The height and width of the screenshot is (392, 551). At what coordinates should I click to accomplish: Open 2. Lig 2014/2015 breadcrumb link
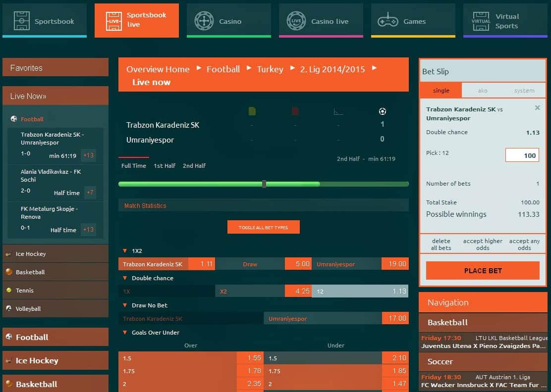(332, 69)
